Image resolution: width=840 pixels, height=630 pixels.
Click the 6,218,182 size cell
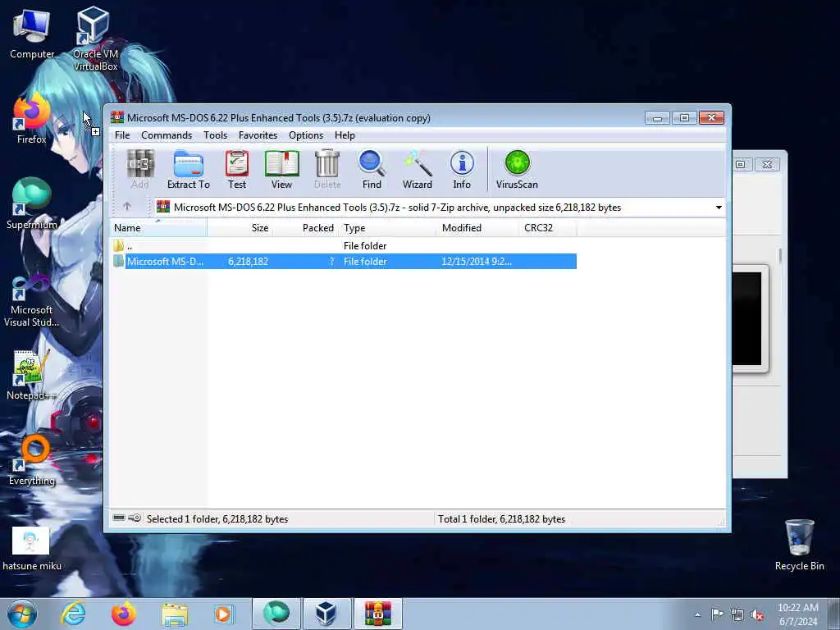point(248,262)
